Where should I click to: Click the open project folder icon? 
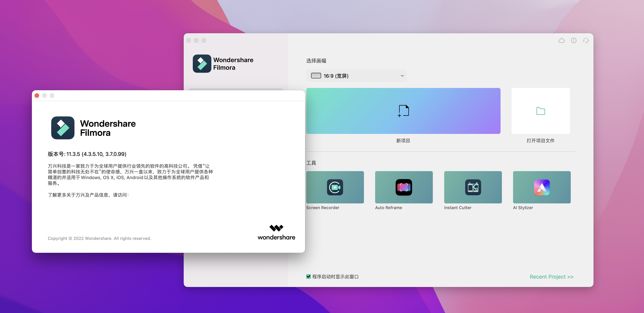coord(541,111)
